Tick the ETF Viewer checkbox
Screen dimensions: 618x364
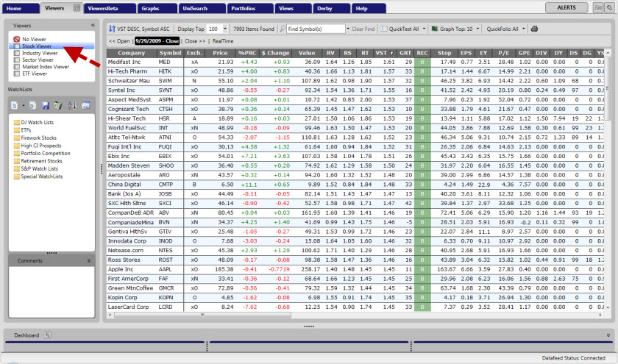pyautogui.click(x=16, y=74)
